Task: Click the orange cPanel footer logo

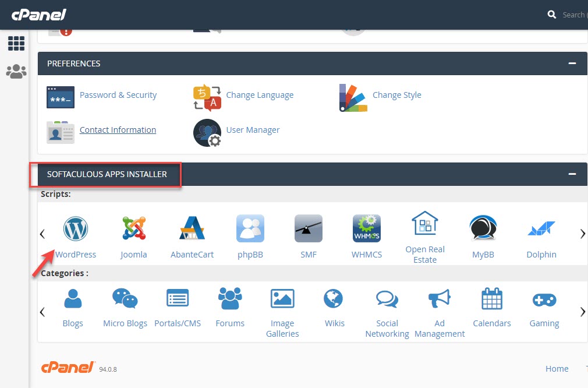Action: click(x=68, y=368)
